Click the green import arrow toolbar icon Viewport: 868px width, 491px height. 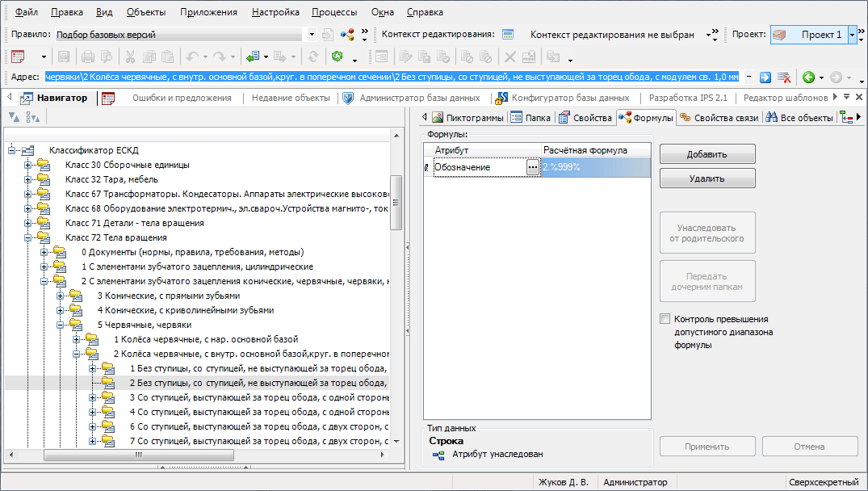pos(251,57)
